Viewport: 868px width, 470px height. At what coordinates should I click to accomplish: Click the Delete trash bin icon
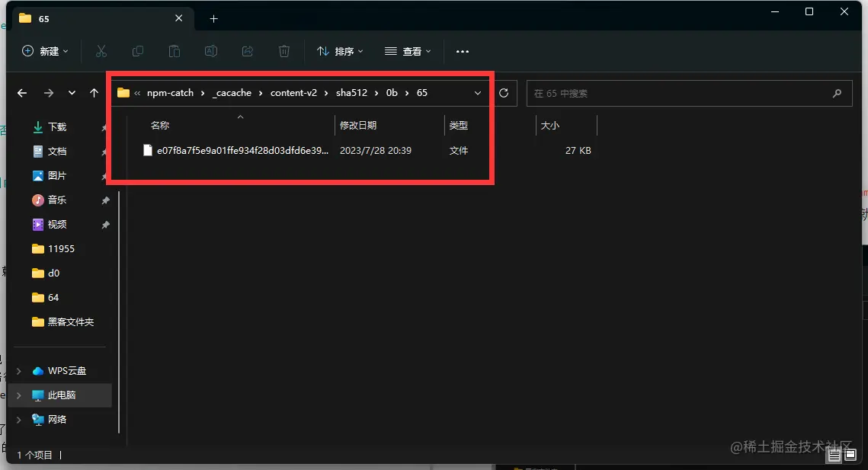[x=284, y=51]
